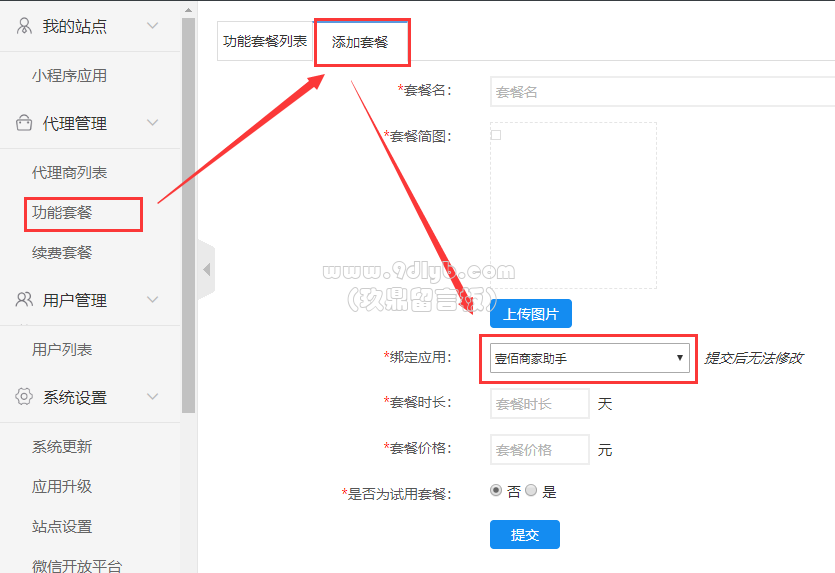Click the 代理管理 bag icon
Screen dimensions: 835x573
pos(24,123)
